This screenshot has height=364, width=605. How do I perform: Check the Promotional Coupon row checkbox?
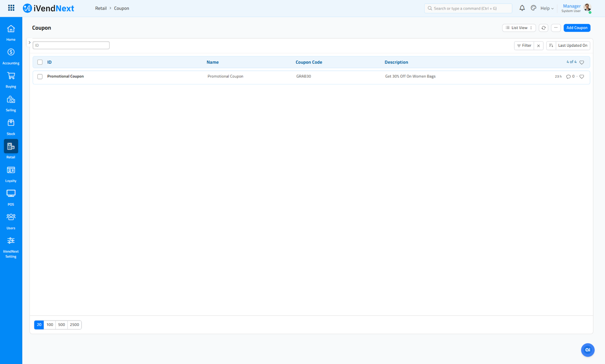pyautogui.click(x=40, y=77)
